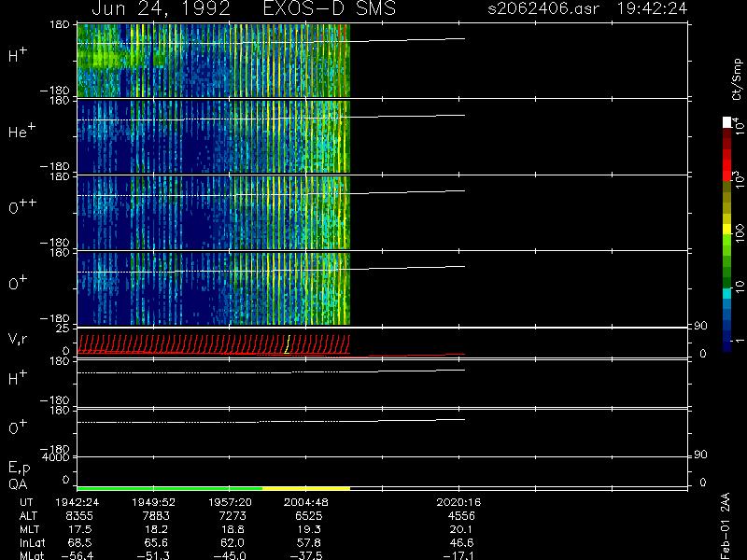Click the header timestamp '19:42:24'

point(652,8)
